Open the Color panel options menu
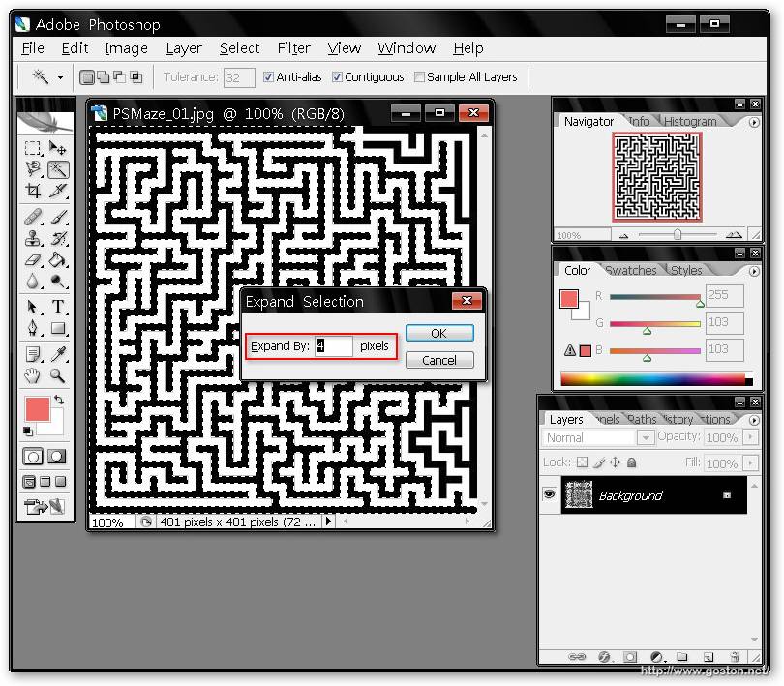This screenshot has width=784, height=686. (754, 271)
